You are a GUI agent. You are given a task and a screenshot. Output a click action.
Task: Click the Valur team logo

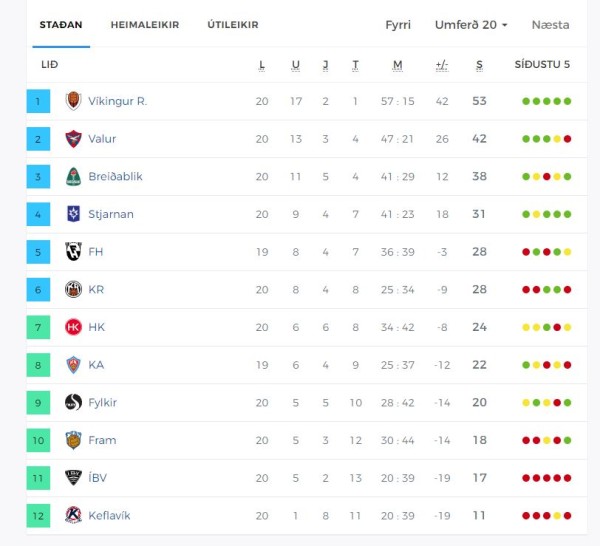tap(73, 139)
